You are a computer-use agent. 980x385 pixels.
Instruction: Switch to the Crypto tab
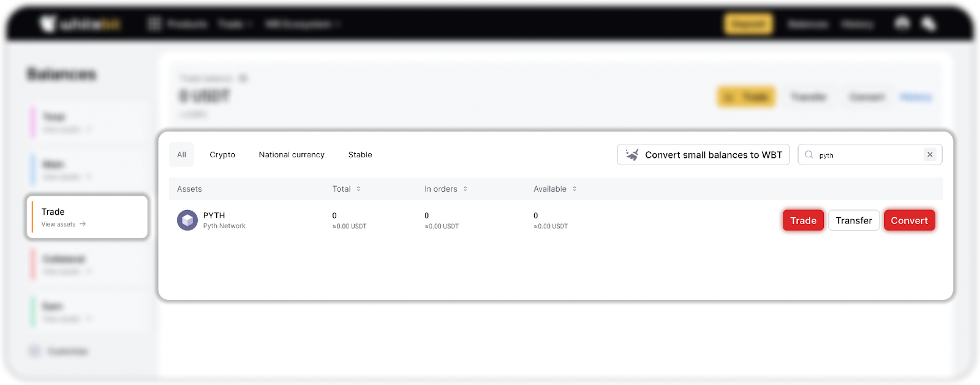pyautogui.click(x=222, y=155)
